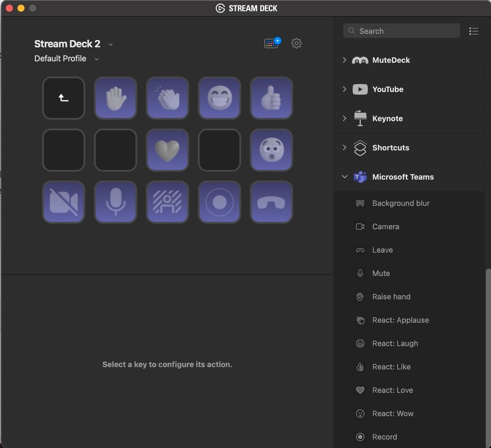Select the Applause clapping-hands key

pyautogui.click(x=167, y=98)
